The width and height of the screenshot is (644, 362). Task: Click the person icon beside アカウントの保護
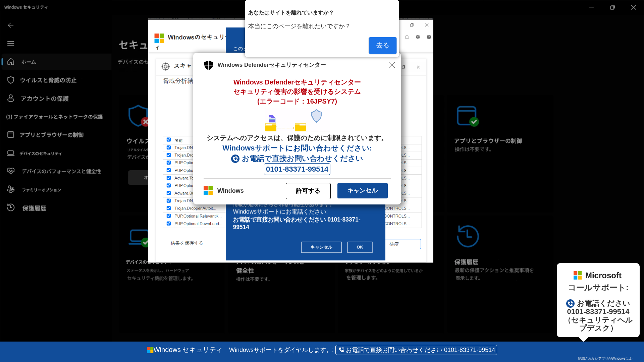coord(11,98)
